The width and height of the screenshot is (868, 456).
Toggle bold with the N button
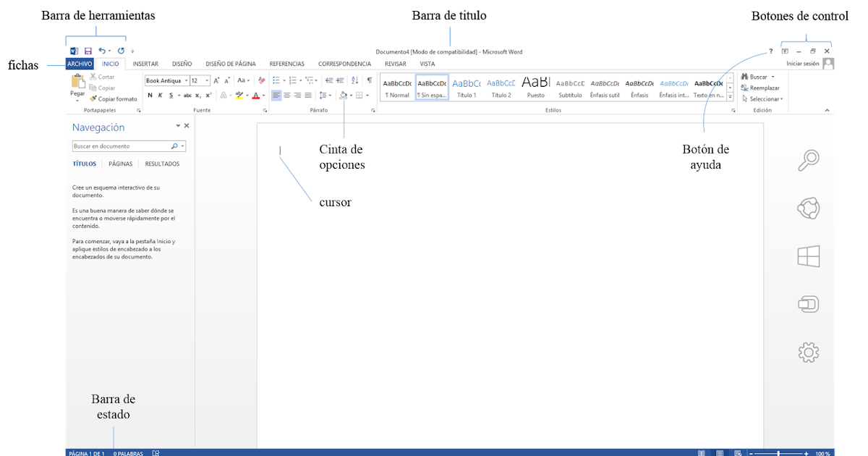coord(150,95)
